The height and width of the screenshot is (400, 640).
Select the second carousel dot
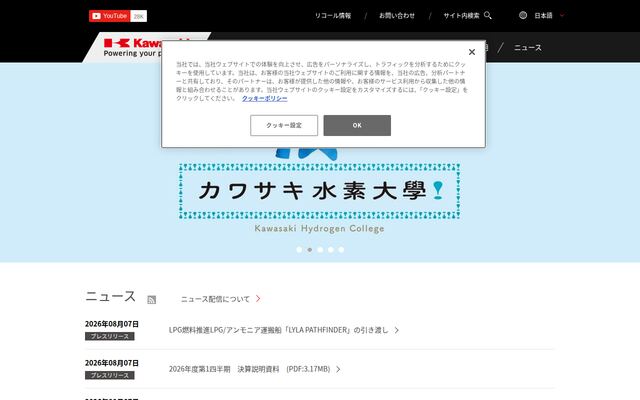[x=310, y=250]
